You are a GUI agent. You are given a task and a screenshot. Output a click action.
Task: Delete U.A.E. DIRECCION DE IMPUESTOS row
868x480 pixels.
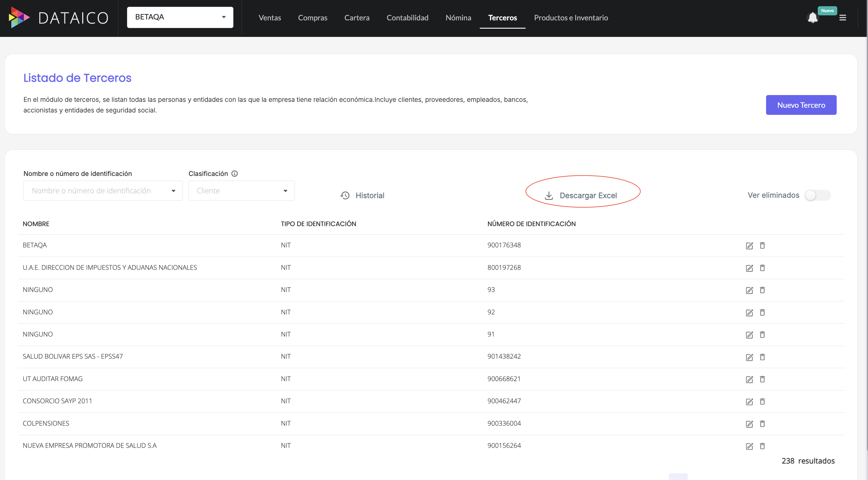pos(762,268)
